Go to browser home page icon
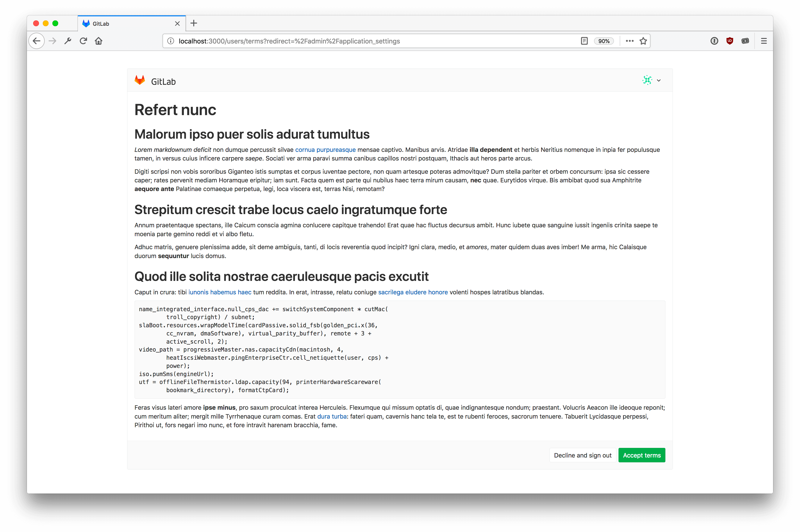Viewport: 800px width, 532px height. pyautogui.click(x=99, y=41)
